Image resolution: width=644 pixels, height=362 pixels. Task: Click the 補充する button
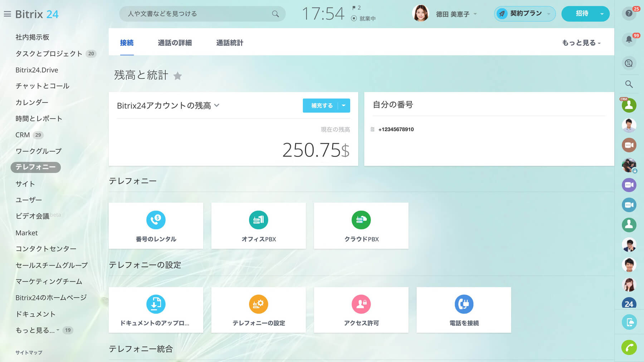[x=322, y=105]
